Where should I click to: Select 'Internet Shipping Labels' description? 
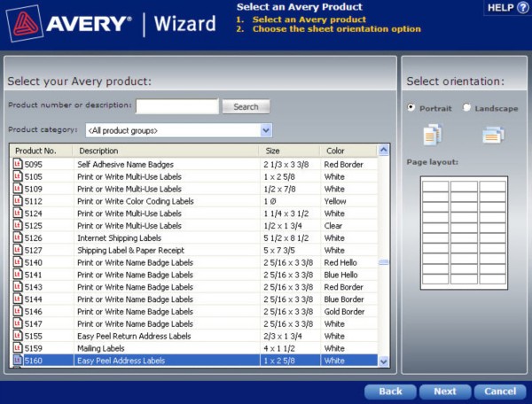[119, 238]
